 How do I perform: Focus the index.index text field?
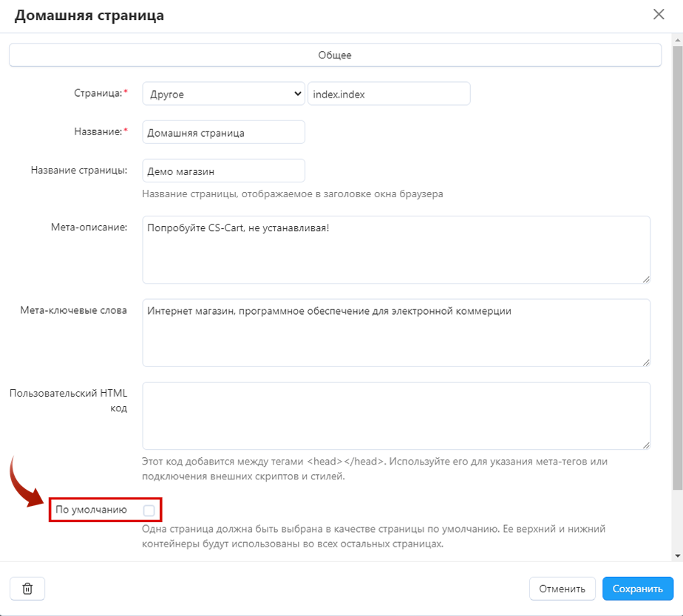389,94
